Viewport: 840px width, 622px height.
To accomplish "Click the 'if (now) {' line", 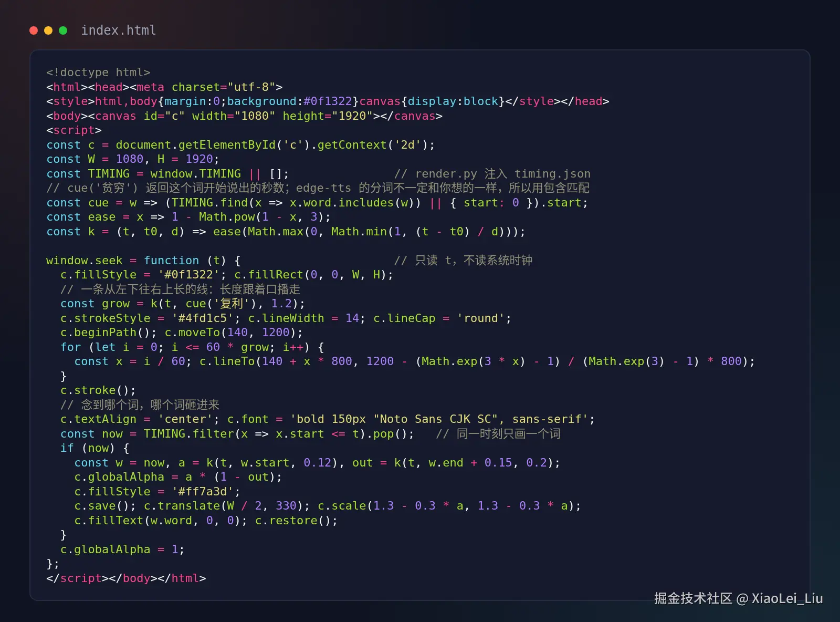I will pos(94,448).
